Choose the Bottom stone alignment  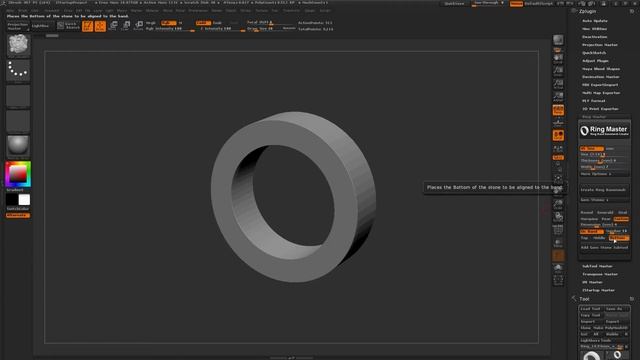pos(618,238)
